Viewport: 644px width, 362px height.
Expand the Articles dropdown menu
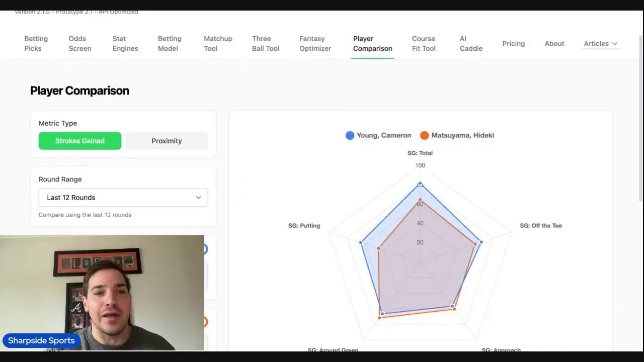coord(601,43)
